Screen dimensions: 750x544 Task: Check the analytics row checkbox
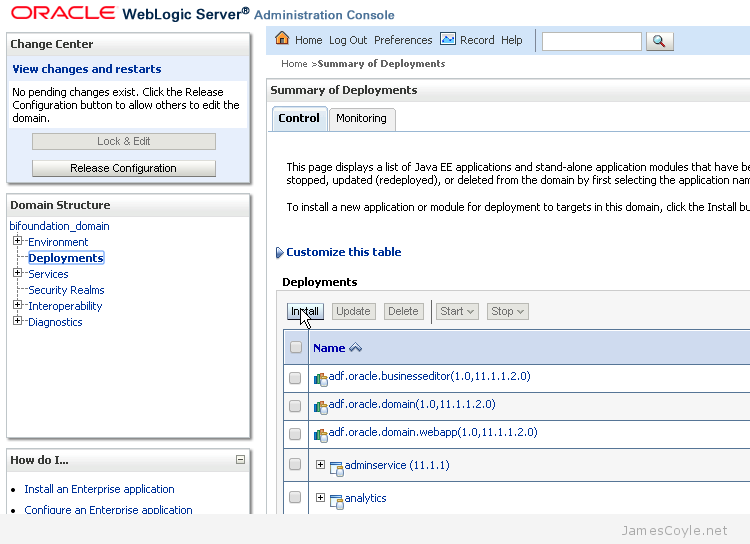295,497
